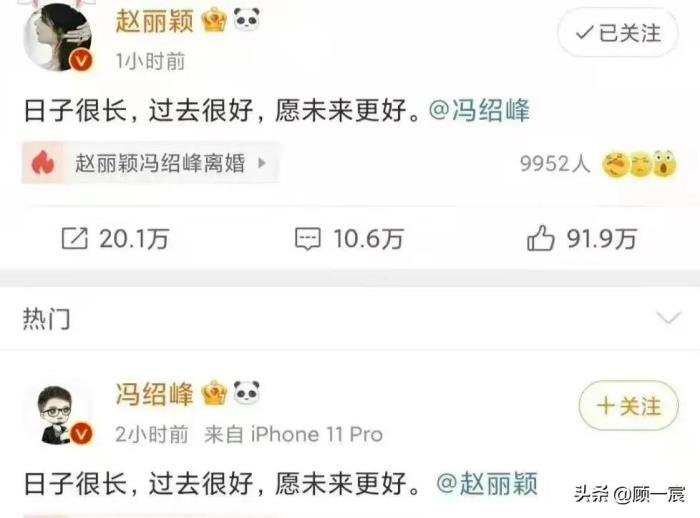700x518 pixels.
Task: Toggle the 已关注 follow state for 赵丽颖
Action: (x=618, y=33)
